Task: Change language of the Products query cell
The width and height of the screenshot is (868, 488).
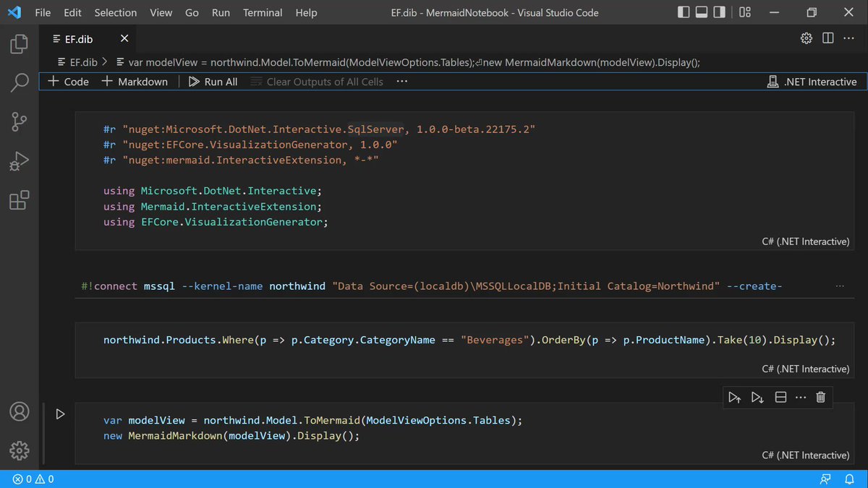Action: pyautogui.click(x=805, y=369)
